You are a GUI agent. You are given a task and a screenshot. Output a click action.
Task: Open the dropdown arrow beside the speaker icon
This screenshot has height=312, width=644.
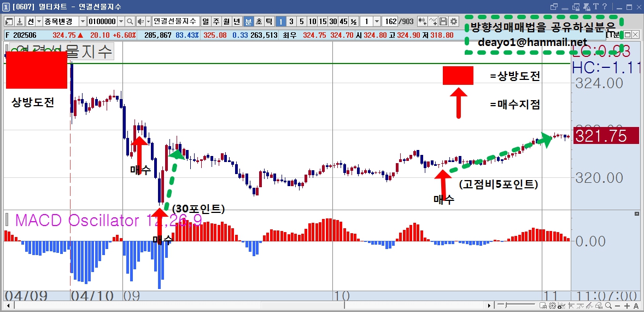point(148,21)
